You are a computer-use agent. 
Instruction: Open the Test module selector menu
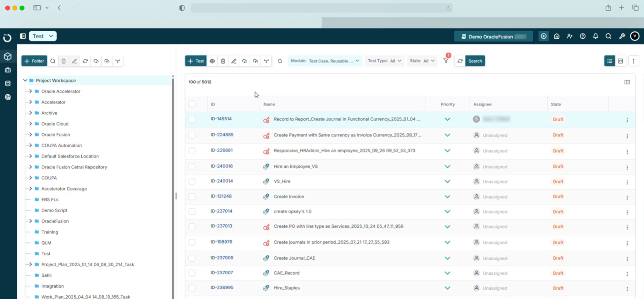[43, 36]
